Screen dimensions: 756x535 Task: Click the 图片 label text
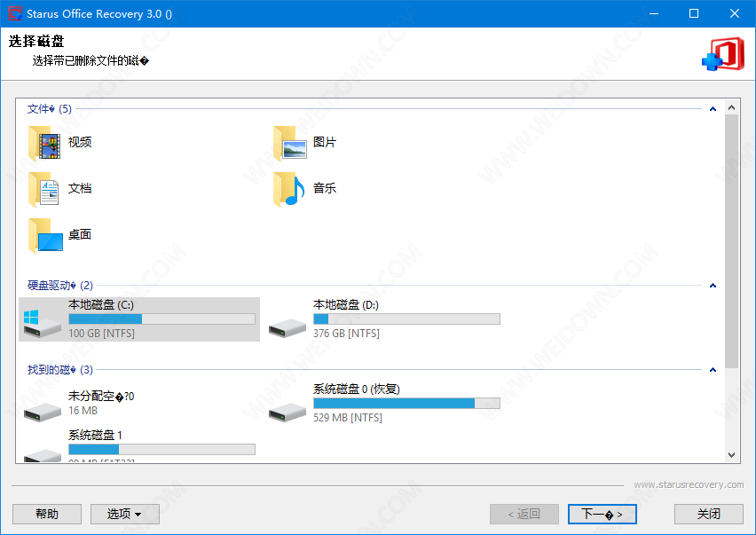pyautogui.click(x=325, y=142)
